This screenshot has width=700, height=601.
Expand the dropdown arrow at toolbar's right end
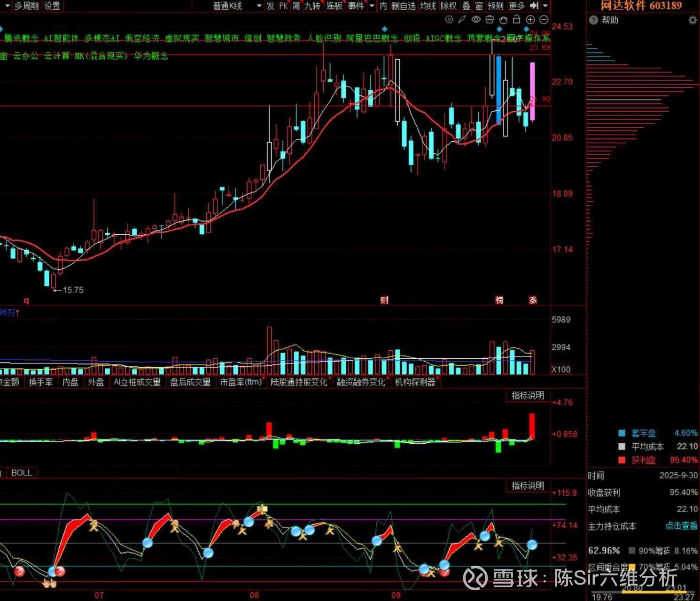pyautogui.click(x=545, y=6)
